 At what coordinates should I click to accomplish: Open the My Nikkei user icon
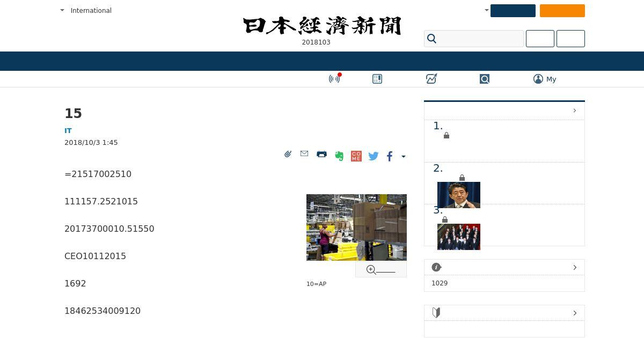pos(538,79)
